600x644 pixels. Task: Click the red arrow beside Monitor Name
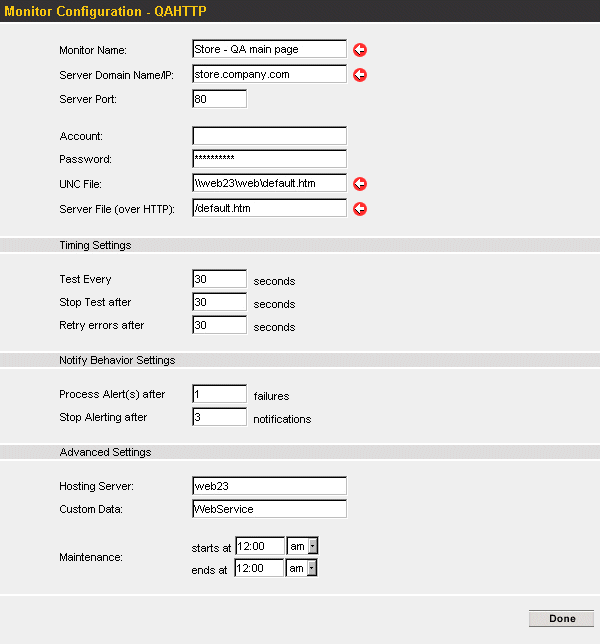pos(360,50)
